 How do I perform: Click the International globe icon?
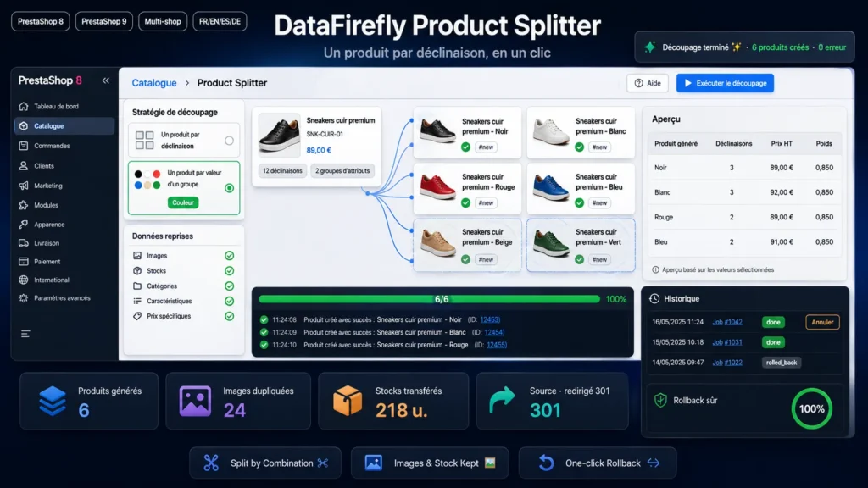pyautogui.click(x=23, y=280)
